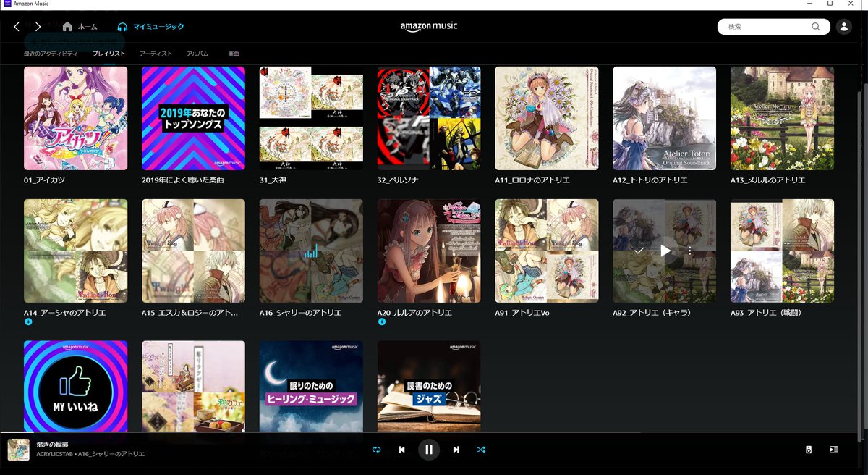Open the 32_ペルソナ playlist cover
The image size is (868, 475).
point(429,118)
